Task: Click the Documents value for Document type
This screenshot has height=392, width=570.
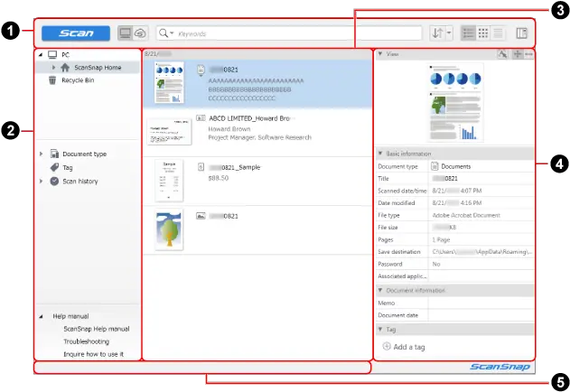Action: 456,166
